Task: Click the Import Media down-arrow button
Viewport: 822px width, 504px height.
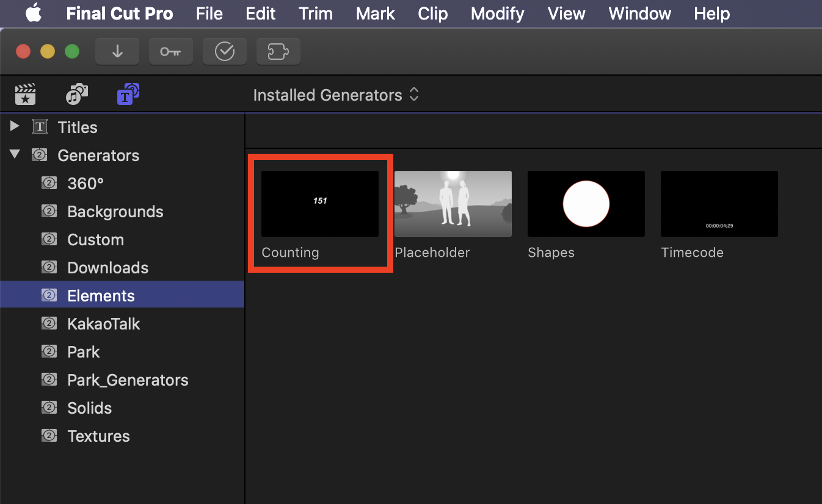Action: click(x=117, y=51)
